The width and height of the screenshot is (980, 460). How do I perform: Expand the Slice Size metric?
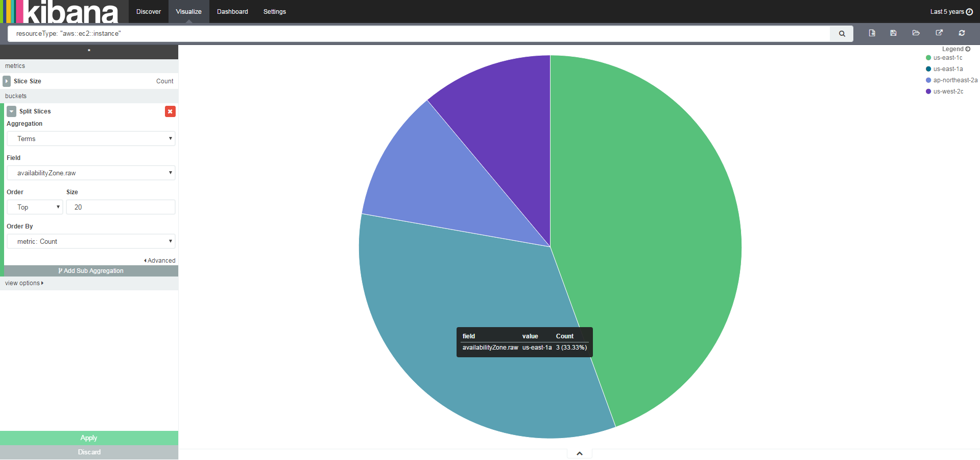pos(7,81)
